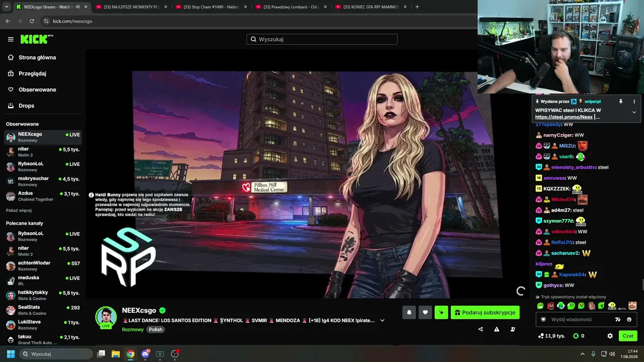The height and width of the screenshot is (362, 644).
Task: Click NEEXcsgo streamer avatar below video
Action: (106, 317)
